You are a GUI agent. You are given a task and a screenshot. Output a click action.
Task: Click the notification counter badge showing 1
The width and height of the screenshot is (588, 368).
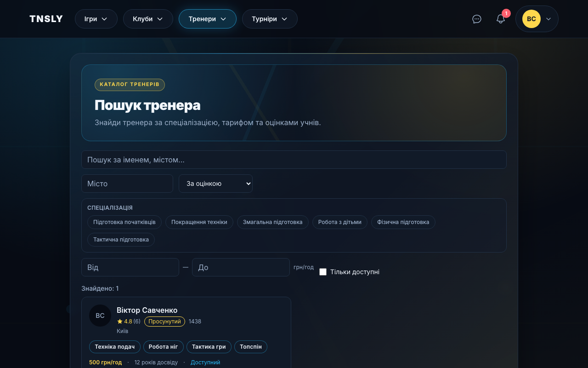(506, 13)
